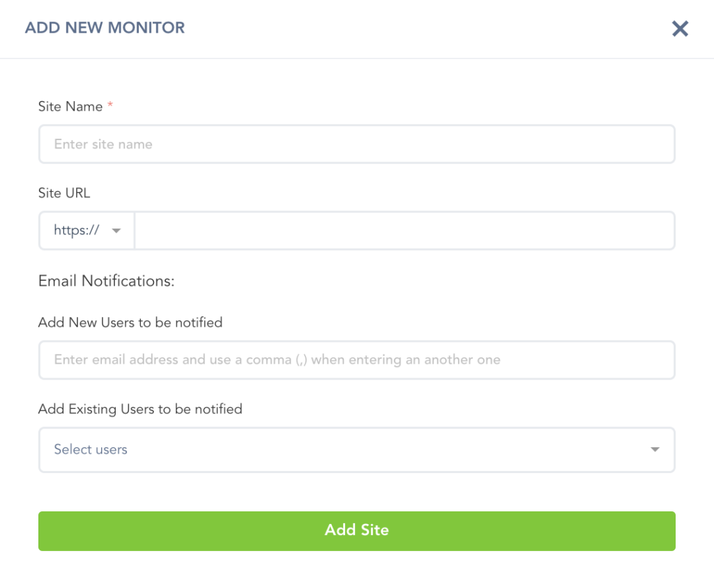Close the Add New Monitor dialog

pyautogui.click(x=680, y=29)
